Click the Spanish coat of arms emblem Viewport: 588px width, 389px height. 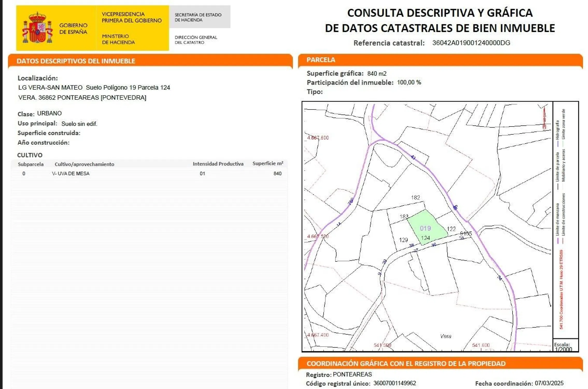(38, 28)
